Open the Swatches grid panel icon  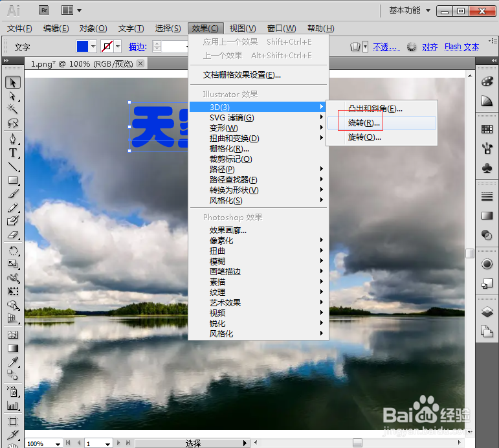pos(487,129)
